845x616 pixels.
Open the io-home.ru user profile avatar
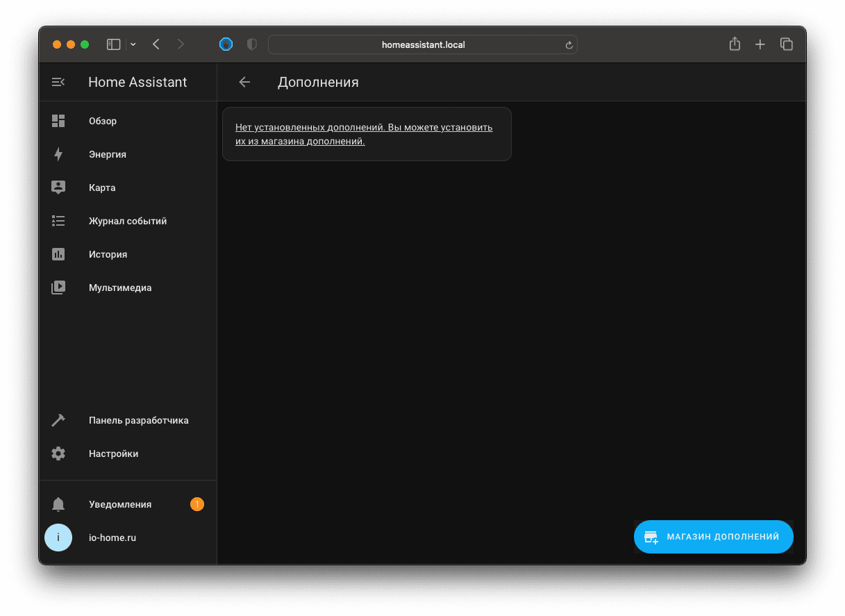pyautogui.click(x=58, y=538)
